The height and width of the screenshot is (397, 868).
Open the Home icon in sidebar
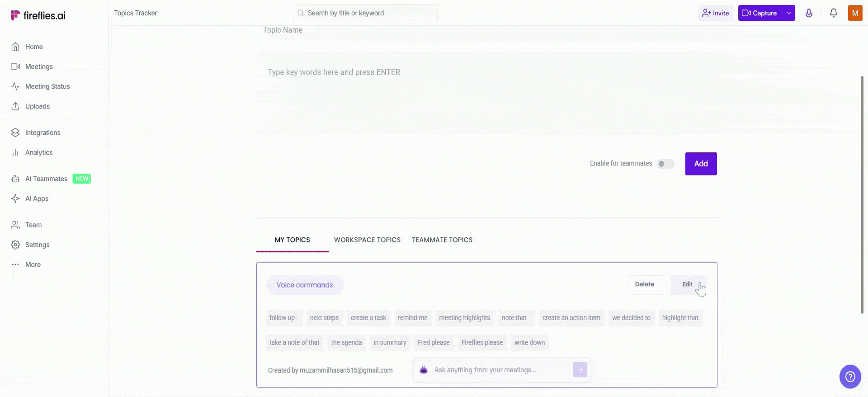pyautogui.click(x=15, y=47)
